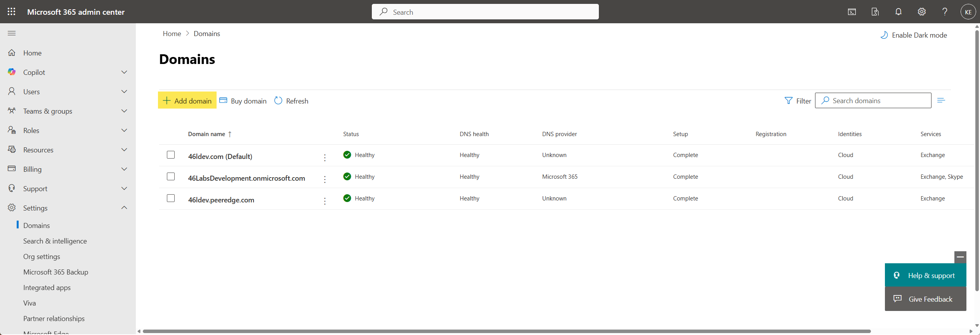Click the notifications bell icon
Screen dimensions: 980x335
point(898,12)
